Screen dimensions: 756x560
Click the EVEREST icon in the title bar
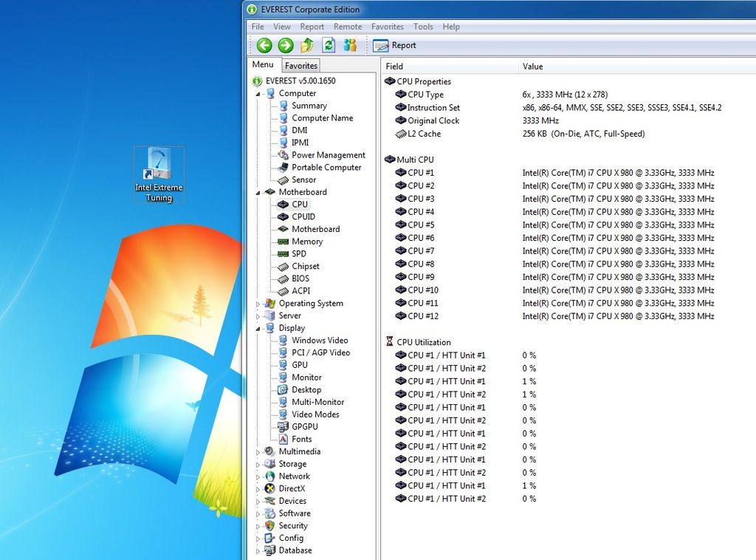pyautogui.click(x=252, y=9)
